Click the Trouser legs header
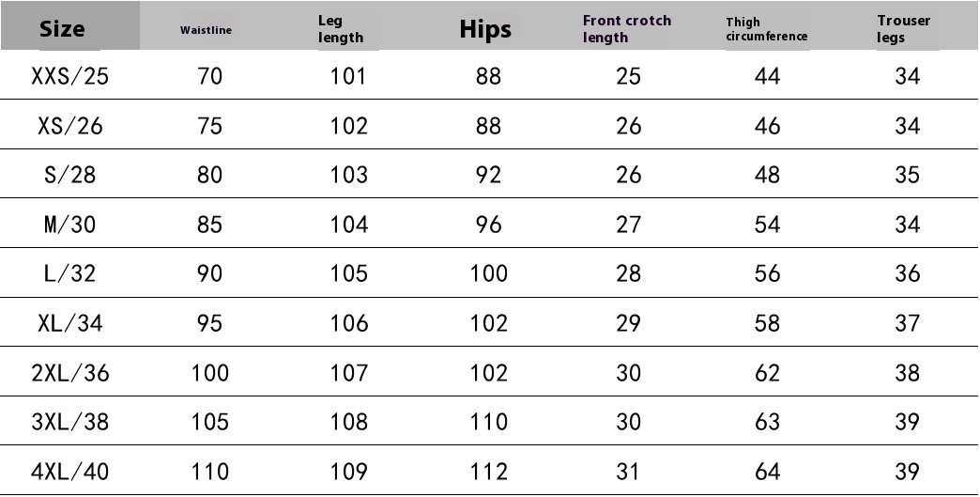 (x=904, y=29)
